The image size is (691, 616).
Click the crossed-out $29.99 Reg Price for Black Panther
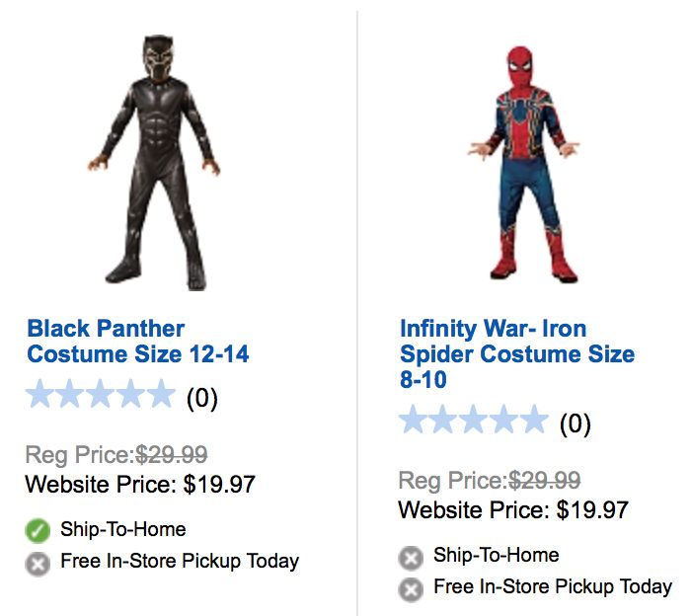click(171, 455)
